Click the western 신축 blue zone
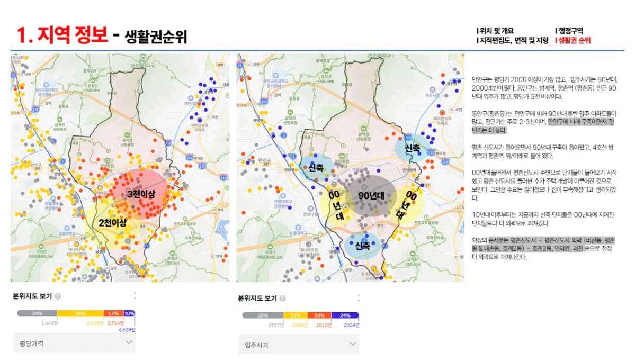This screenshot has height=362, width=644. (316, 168)
